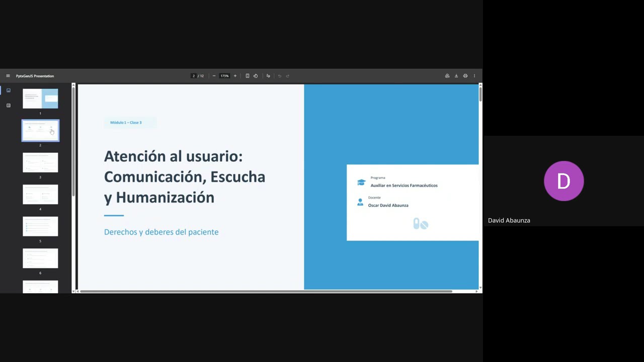The image size is (644, 362).
Task: Print the presentation PDF
Action: pos(465,76)
